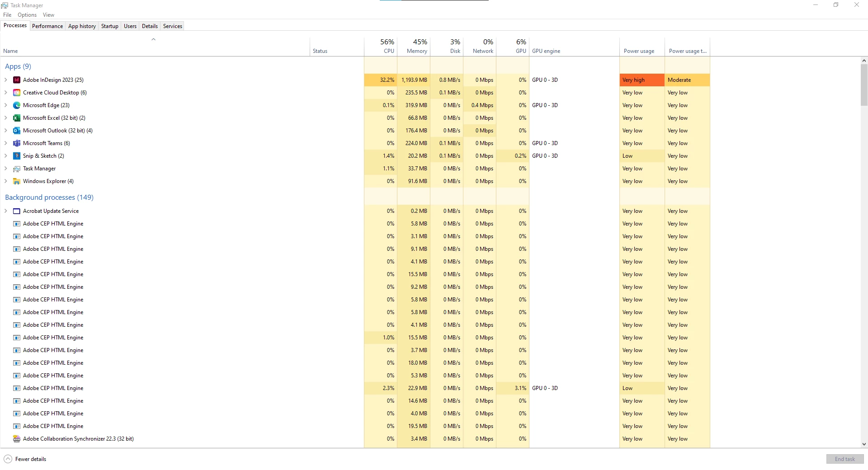Expand the Microsoft Teams process group
Viewport: 868px width, 470px height.
tap(6, 143)
